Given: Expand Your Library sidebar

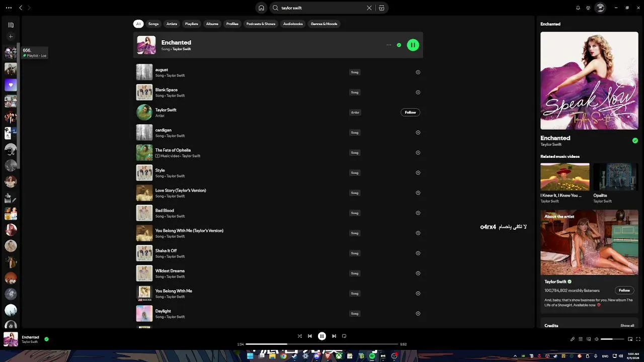Looking at the screenshot, I should [11, 25].
